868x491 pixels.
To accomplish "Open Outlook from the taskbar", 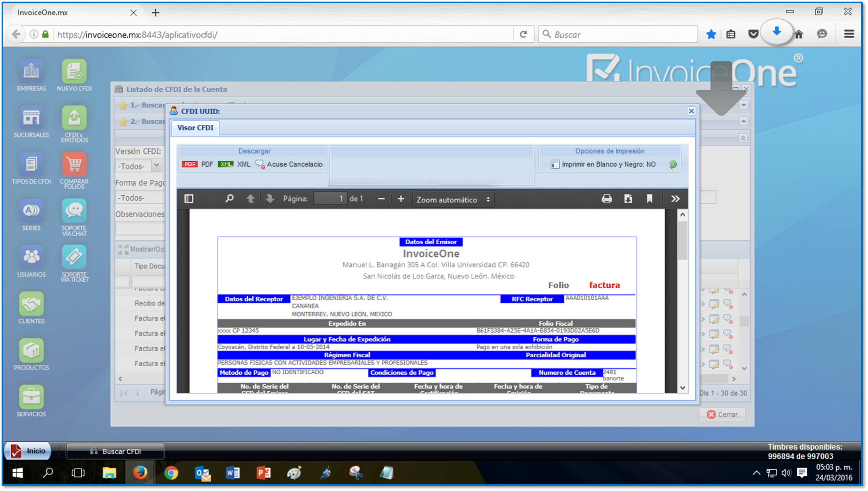I will [x=203, y=473].
